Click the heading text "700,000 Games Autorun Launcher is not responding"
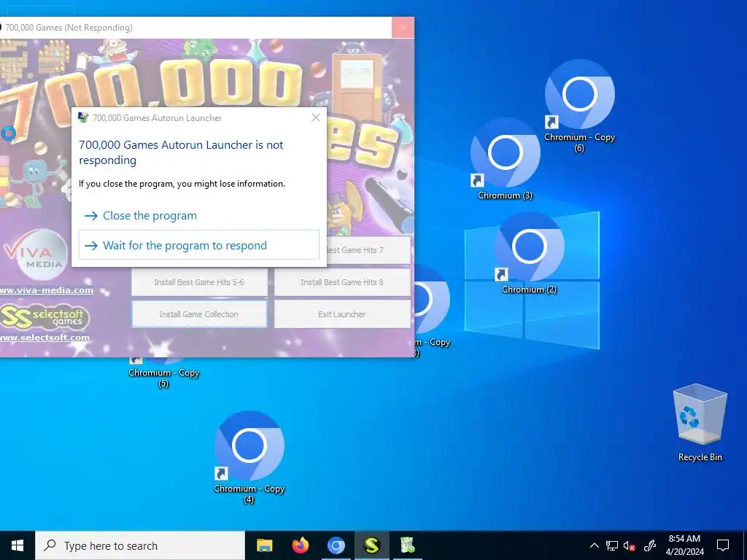The image size is (747, 560). [x=181, y=152]
